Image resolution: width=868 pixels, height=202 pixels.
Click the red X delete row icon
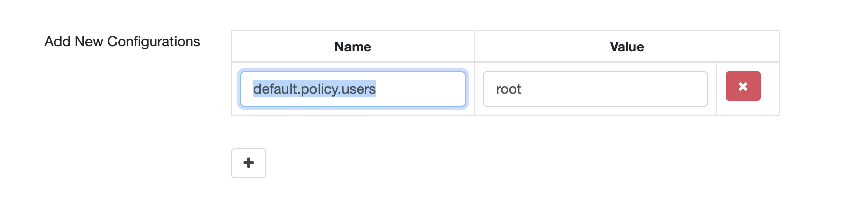point(743,86)
